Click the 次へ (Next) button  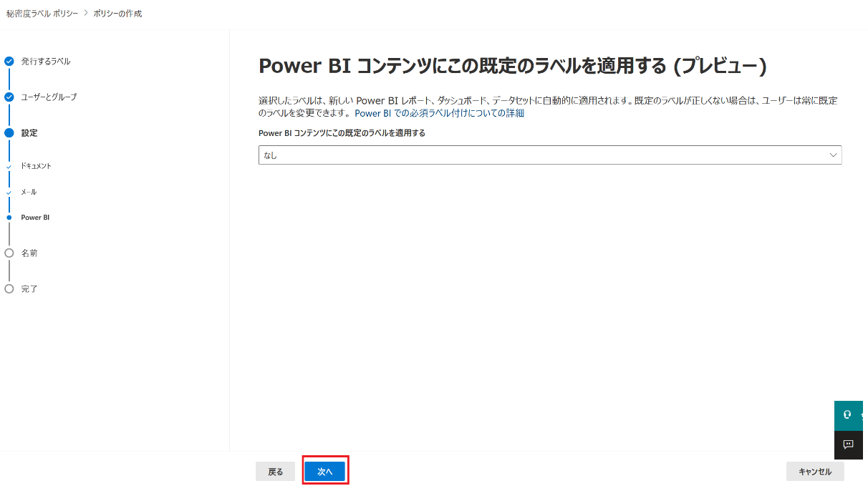tap(325, 472)
